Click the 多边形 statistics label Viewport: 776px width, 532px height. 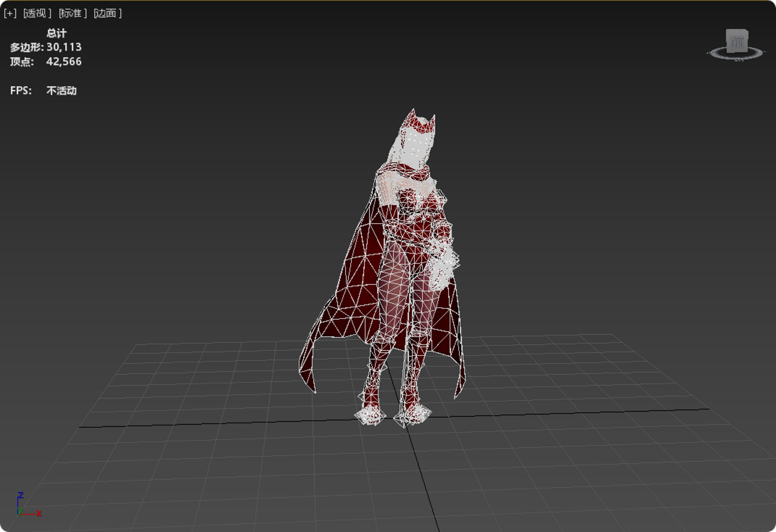[x=26, y=48]
